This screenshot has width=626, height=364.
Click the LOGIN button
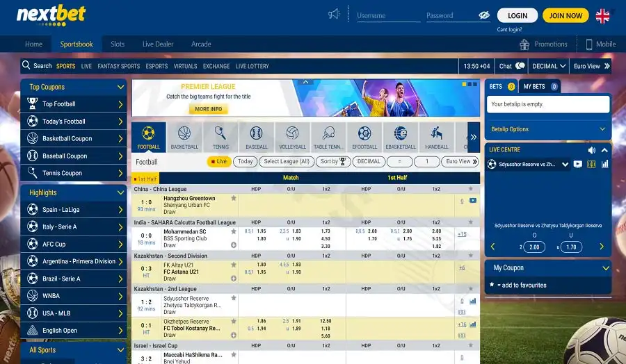click(x=517, y=15)
